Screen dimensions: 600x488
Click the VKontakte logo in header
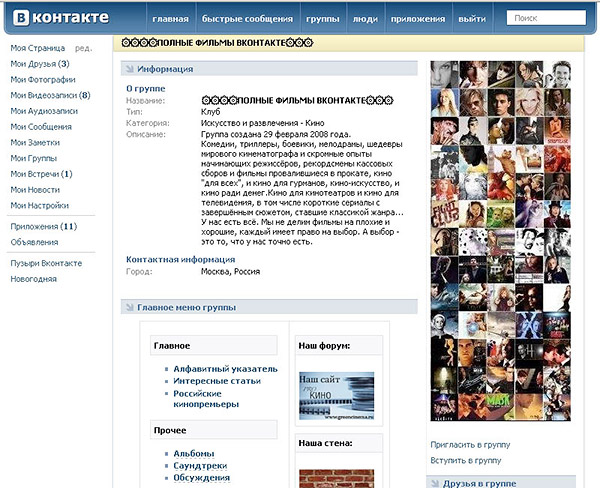(x=53, y=18)
